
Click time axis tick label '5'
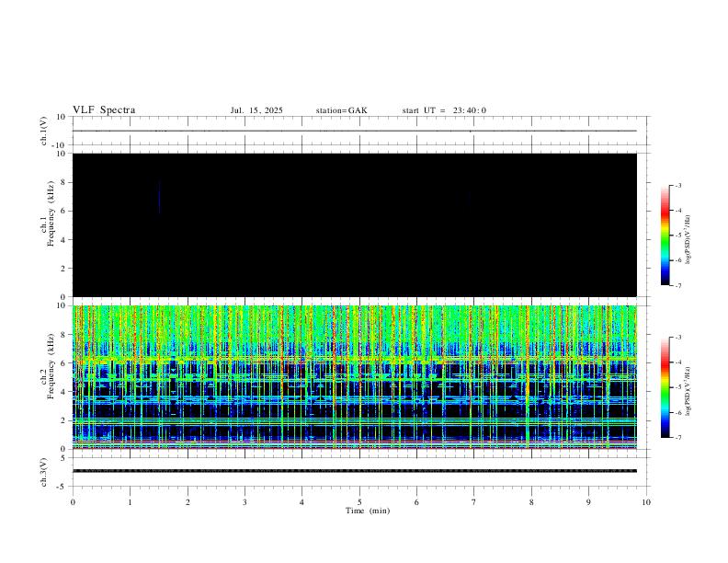click(359, 502)
